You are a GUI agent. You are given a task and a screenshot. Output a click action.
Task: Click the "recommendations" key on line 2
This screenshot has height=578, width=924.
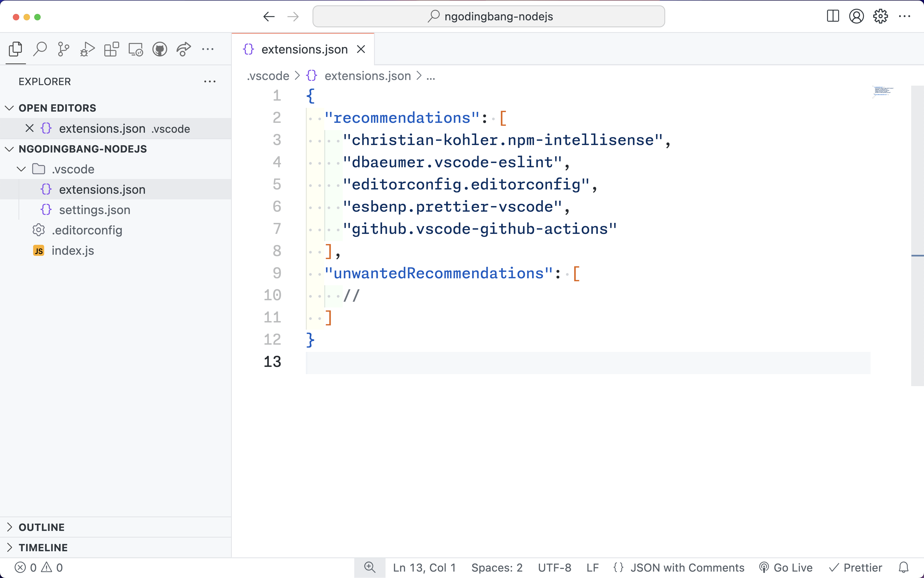pyautogui.click(x=402, y=118)
